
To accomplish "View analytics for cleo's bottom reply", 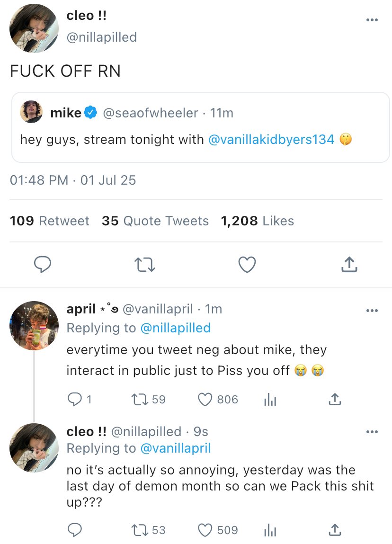I will point(269,530).
